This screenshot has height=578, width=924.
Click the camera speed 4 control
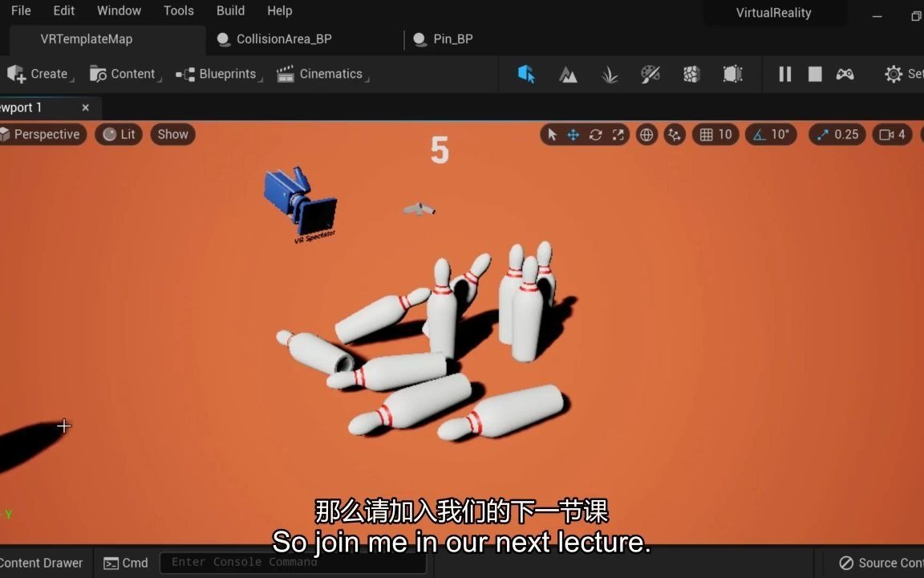click(x=892, y=134)
